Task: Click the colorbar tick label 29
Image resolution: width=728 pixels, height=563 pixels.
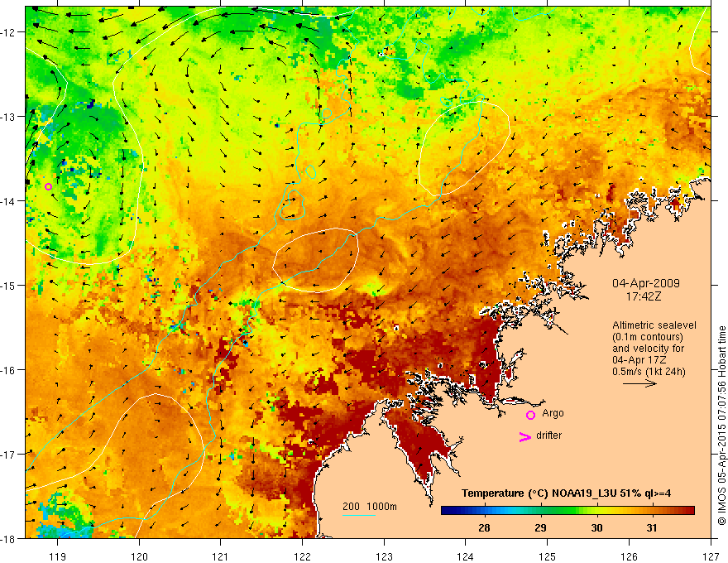Action: coord(540,527)
